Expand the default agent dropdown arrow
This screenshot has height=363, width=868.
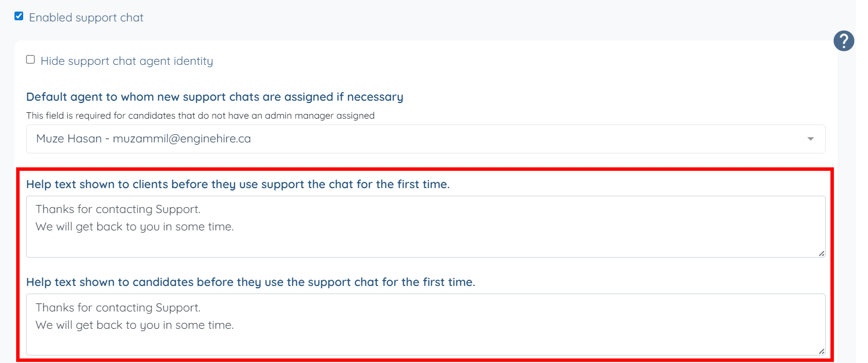[x=811, y=139]
